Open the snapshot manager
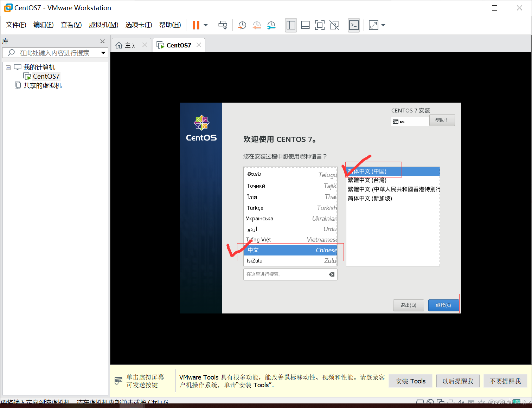The height and width of the screenshot is (408, 532). [x=271, y=25]
